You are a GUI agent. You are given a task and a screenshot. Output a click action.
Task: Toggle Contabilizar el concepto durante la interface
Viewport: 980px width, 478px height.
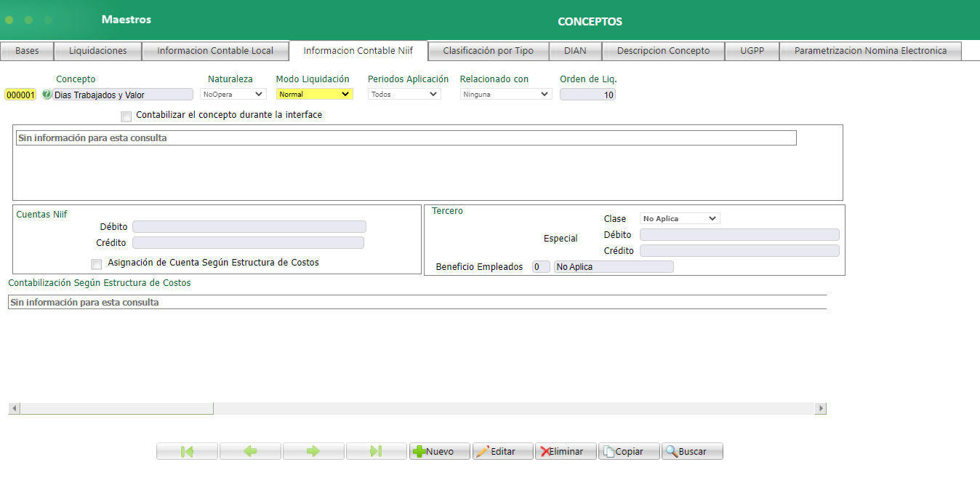[126, 116]
